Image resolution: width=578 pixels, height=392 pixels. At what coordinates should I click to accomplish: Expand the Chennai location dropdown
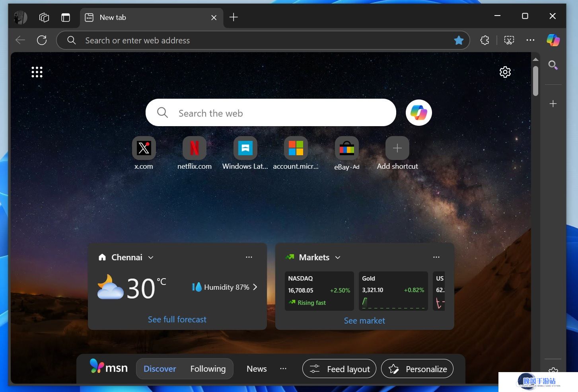[151, 257]
